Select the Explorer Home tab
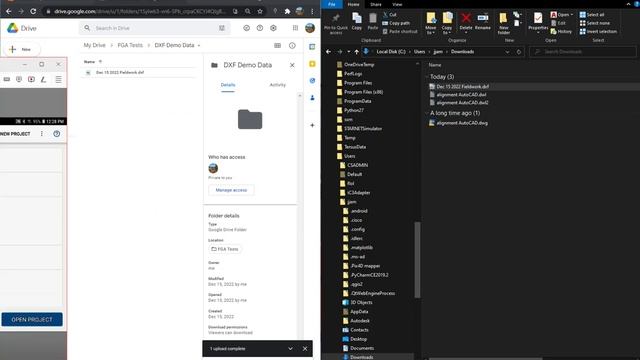This screenshot has height=360, width=640. click(x=353, y=4)
